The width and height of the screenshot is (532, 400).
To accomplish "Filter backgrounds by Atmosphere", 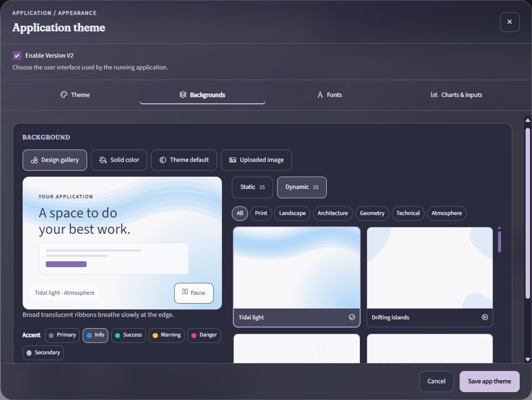I will 446,214.
